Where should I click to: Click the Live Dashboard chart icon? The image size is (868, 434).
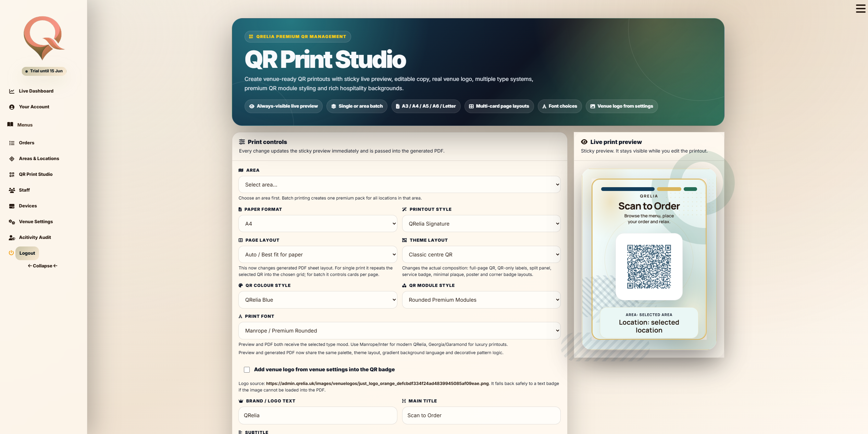12,91
